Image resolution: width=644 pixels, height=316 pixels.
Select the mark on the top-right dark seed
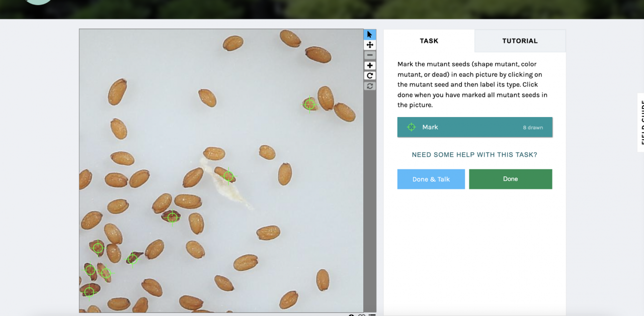point(309,104)
